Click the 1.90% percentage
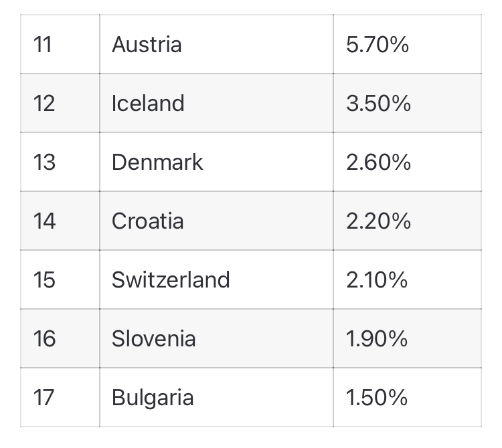 377,338
